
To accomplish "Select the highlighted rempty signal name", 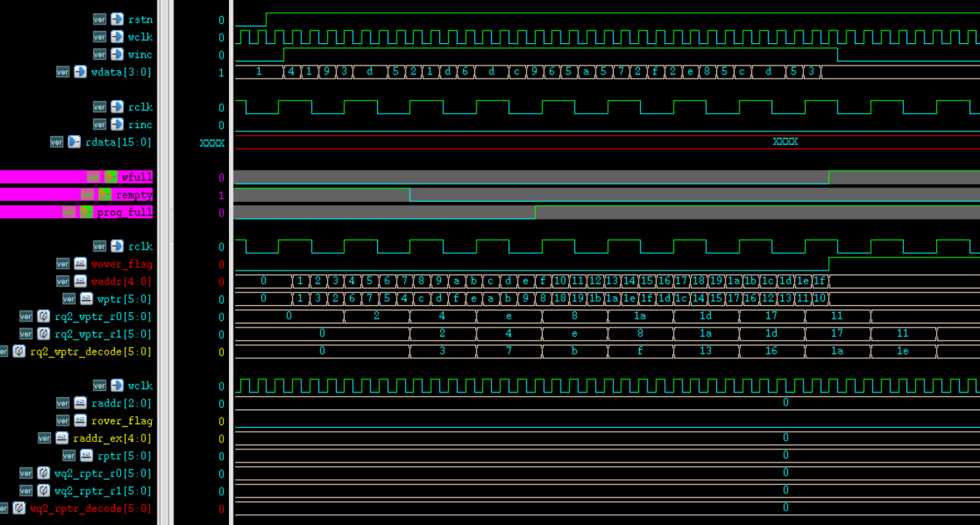I will click(133, 195).
